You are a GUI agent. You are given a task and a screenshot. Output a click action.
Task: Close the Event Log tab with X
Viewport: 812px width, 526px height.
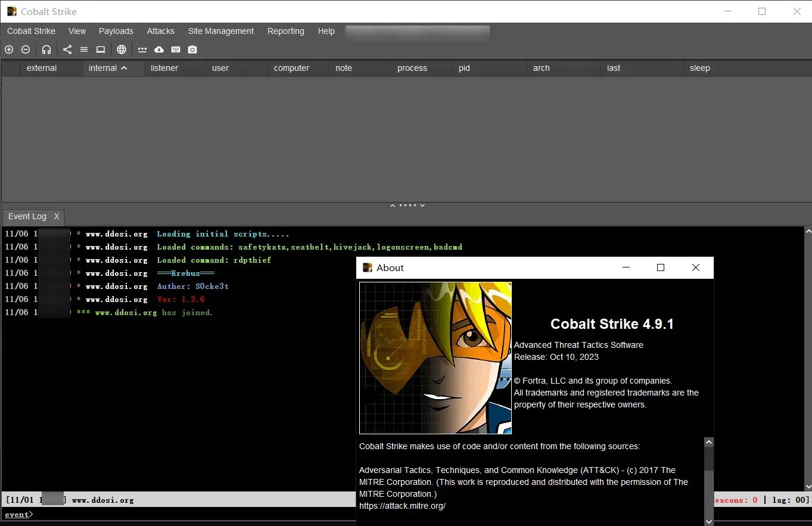point(57,216)
